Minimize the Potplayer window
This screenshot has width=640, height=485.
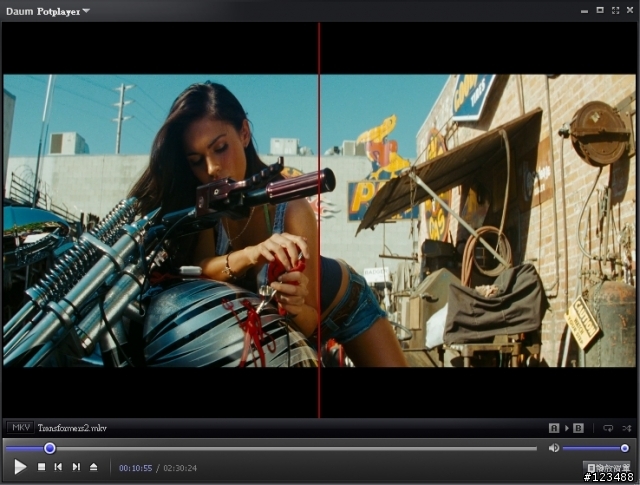(584, 11)
